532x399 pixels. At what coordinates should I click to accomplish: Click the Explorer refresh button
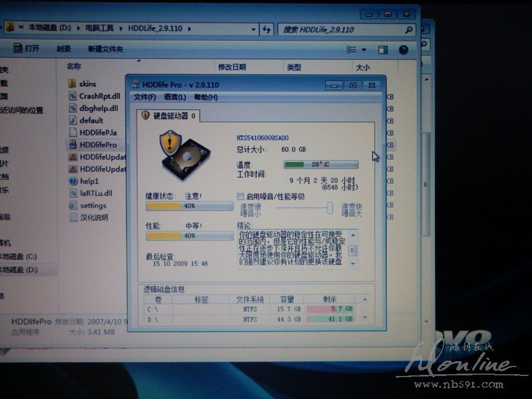(267, 30)
